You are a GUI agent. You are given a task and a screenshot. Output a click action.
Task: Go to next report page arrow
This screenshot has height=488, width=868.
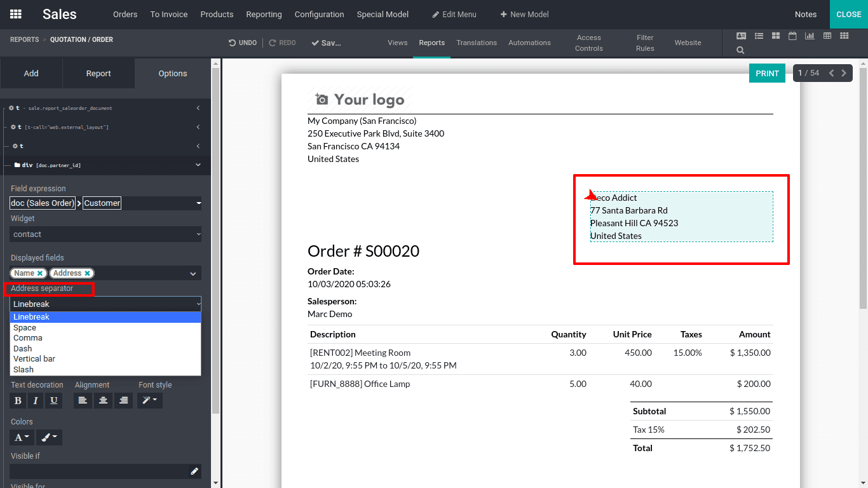tap(844, 73)
